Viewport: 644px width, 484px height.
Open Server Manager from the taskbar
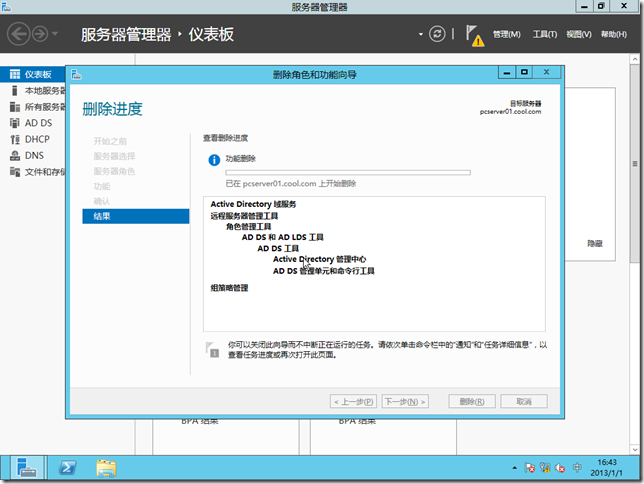click(27, 468)
